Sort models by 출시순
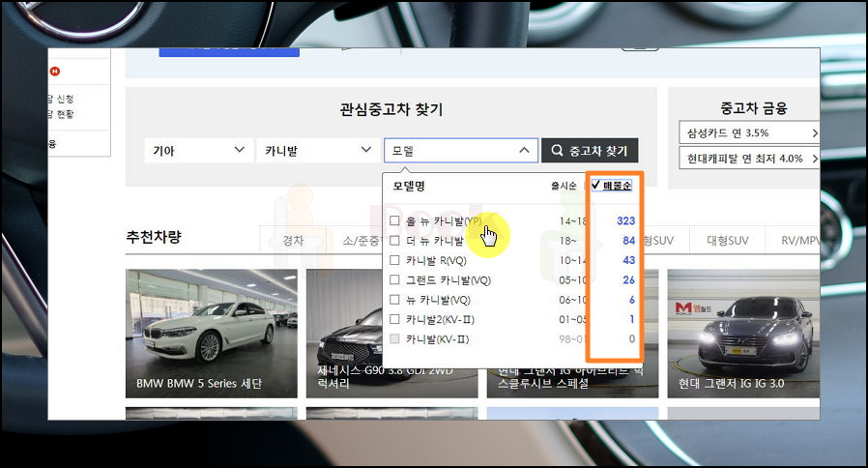This screenshot has height=468, width=868. [x=564, y=186]
